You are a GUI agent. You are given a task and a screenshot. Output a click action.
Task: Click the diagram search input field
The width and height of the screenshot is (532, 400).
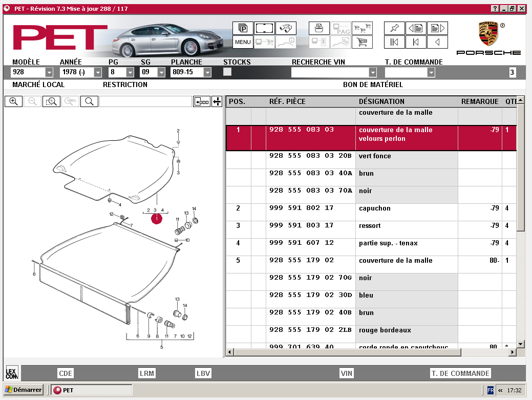145,101
